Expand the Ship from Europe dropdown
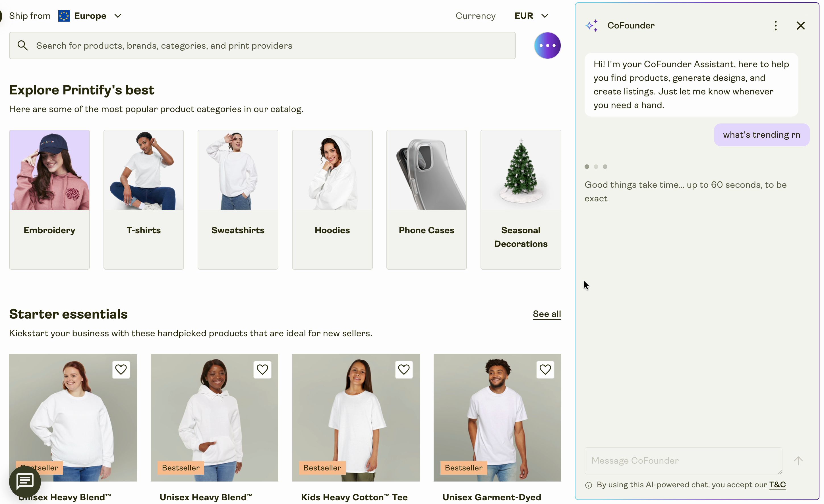The height and width of the screenshot is (504, 824). 118,16
